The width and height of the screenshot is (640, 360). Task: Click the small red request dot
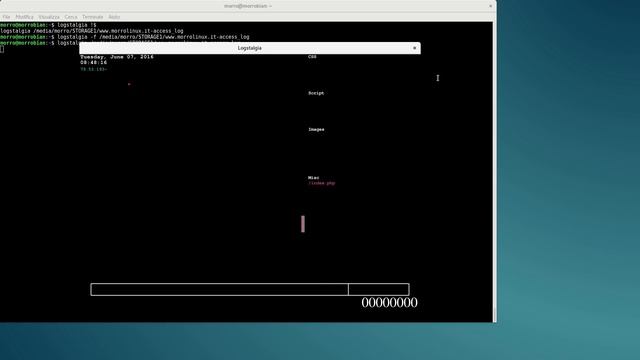click(129, 84)
